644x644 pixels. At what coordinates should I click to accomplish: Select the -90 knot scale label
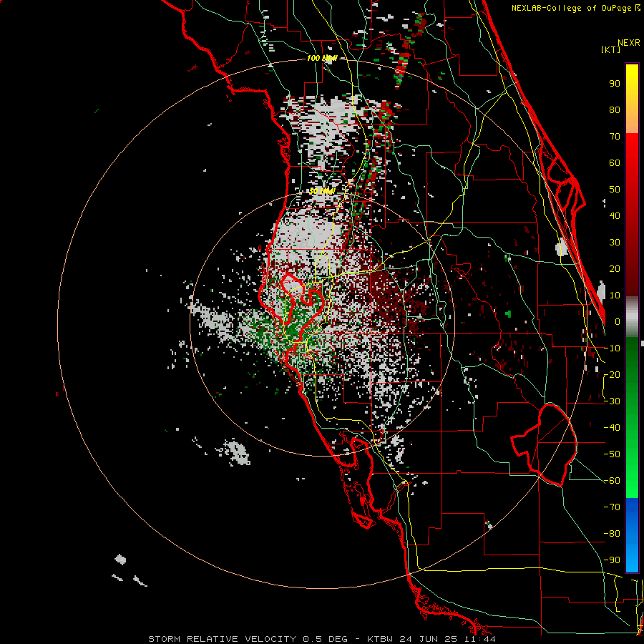click(x=612, y=560)
